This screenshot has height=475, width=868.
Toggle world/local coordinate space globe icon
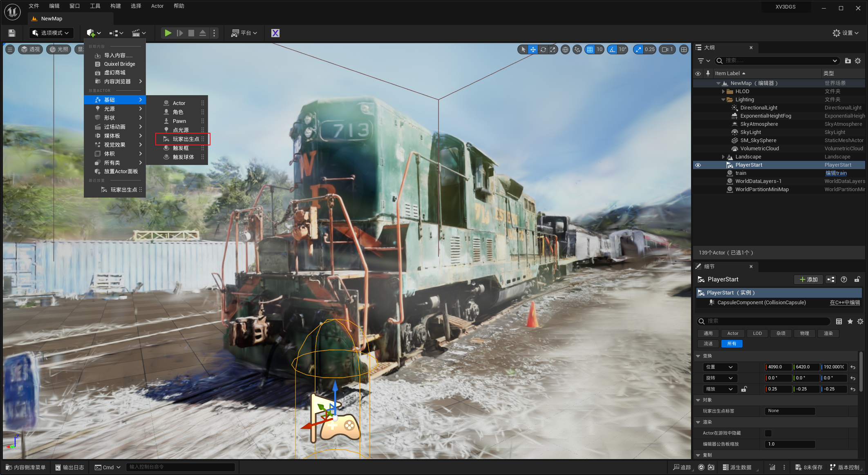[565, 49]
